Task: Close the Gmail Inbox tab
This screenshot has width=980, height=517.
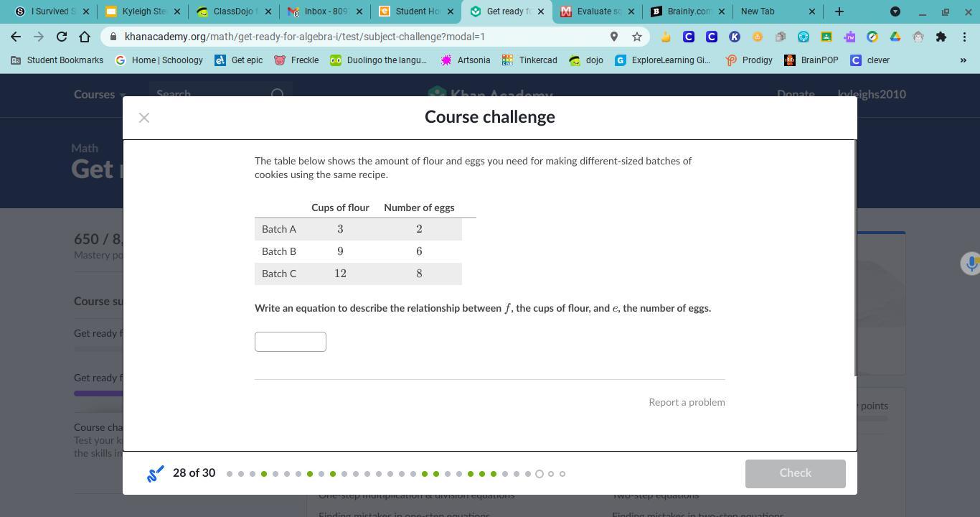Action: (359, 11)
